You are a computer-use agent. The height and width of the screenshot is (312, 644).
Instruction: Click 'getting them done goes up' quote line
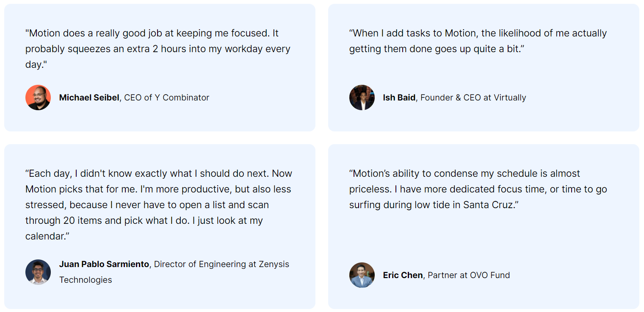437,49
